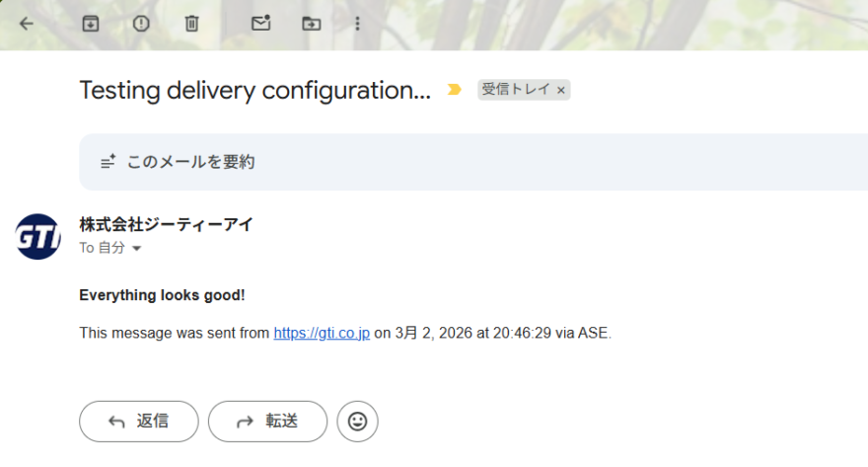868x467 pixels.
Task: Click the GTI sender avatar
Action: click(38, 236)
